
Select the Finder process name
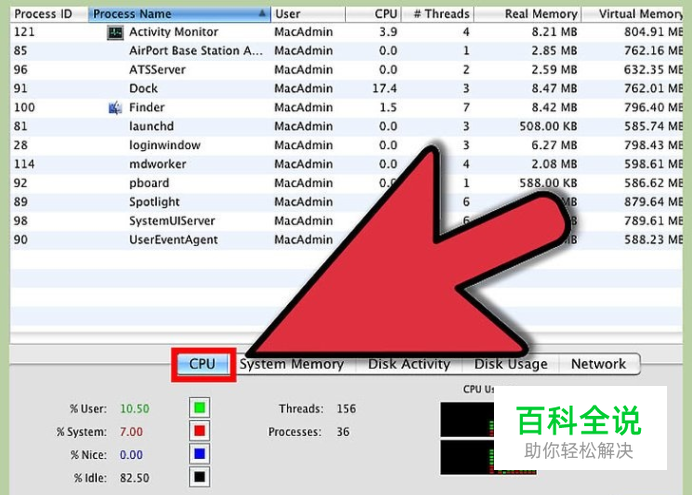tap(147, 108)
